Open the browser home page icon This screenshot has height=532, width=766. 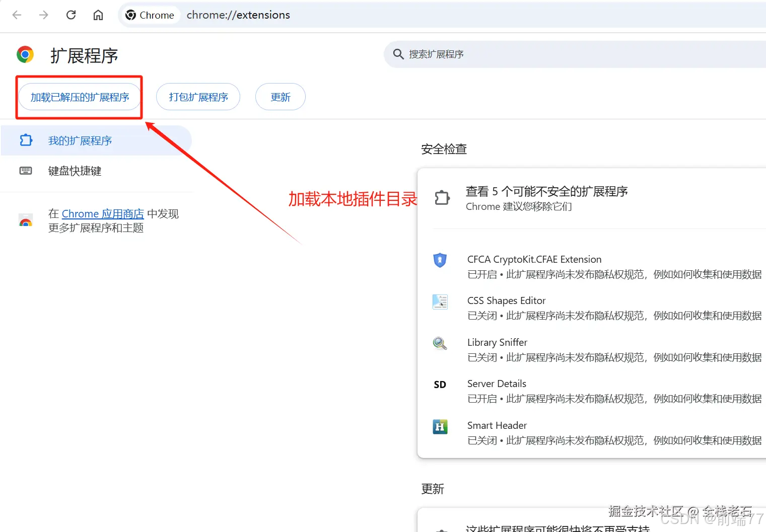(98, 15)
